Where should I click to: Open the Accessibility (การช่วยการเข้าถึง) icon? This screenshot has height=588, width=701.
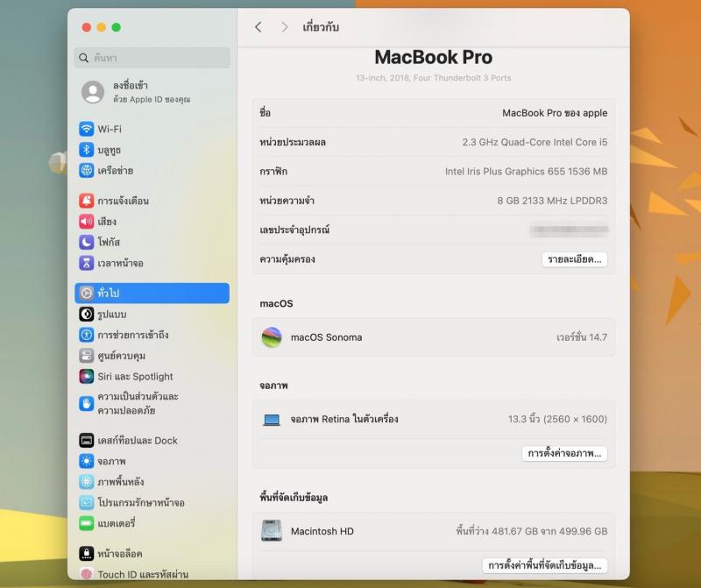pyautogui.click(x=86, y=335)
